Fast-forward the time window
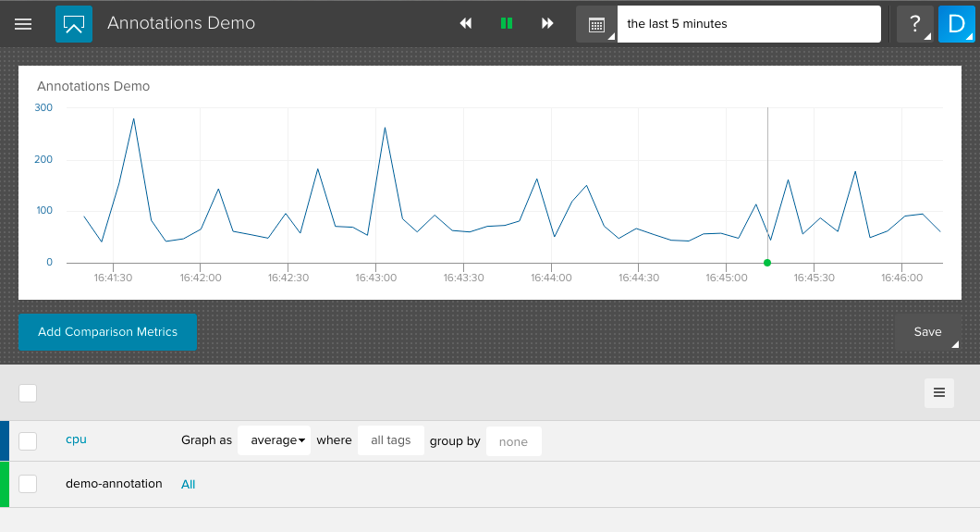The image size is (980, 532). point(547,24)
